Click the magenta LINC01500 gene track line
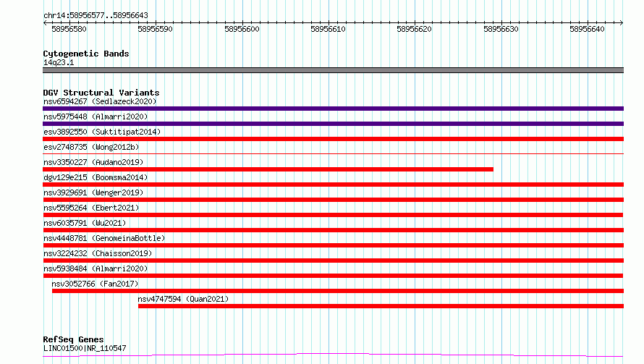 pos(333,355)
